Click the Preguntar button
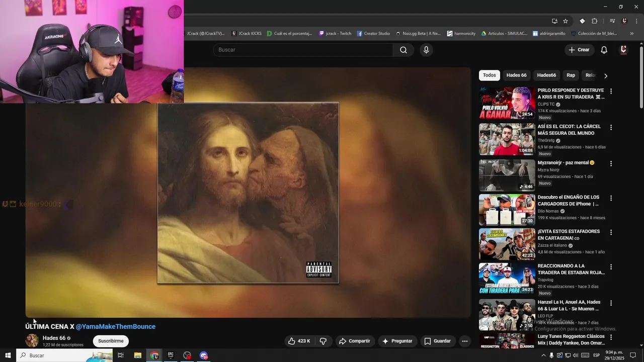The image size is (644, 362). (x=397, y=341)
